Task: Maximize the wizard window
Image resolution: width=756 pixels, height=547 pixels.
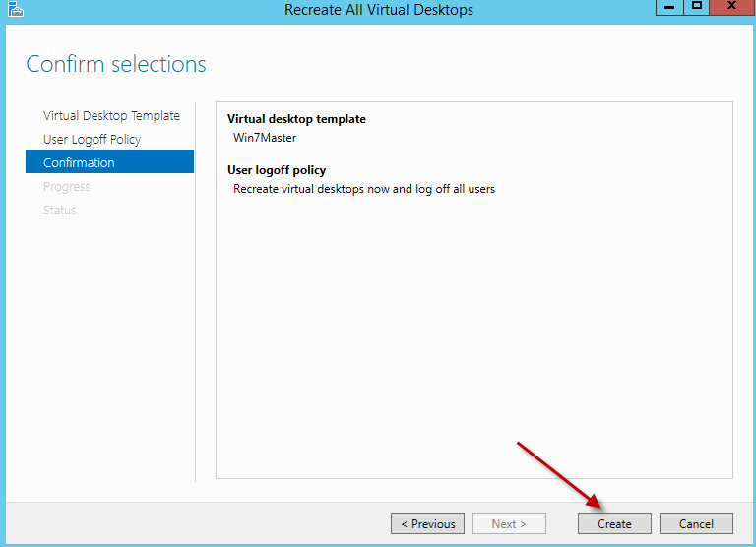Action: pyautogui.click(x=697, y=8)
